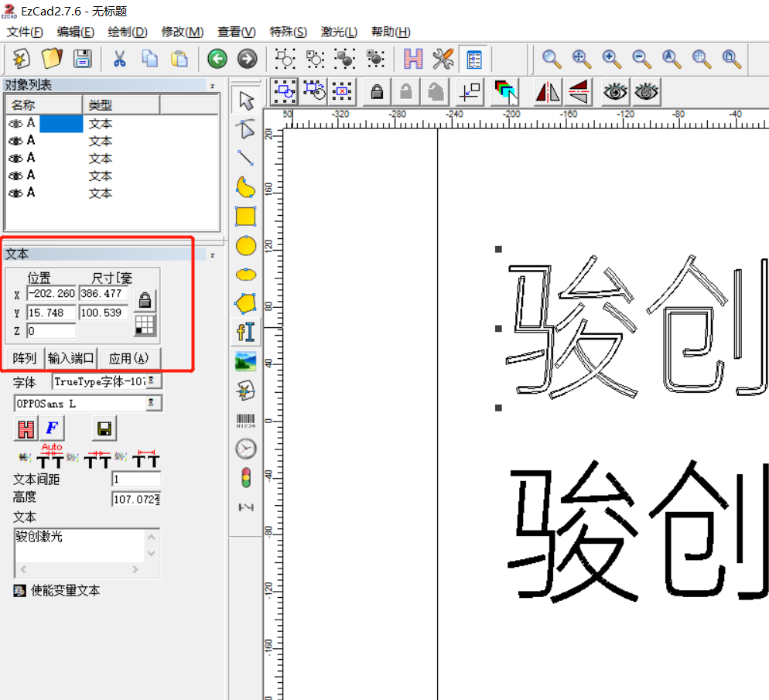This screenshot has height=700, width=769.
Task: Open system parameters wrench icon
Action: 443,59
